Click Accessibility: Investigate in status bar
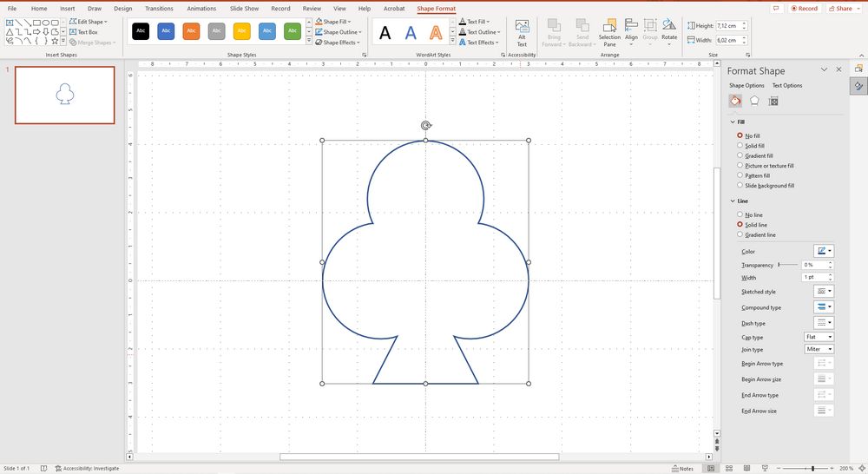Image resolution: width=868 pixels, height=474 pixels. (87, 469)
